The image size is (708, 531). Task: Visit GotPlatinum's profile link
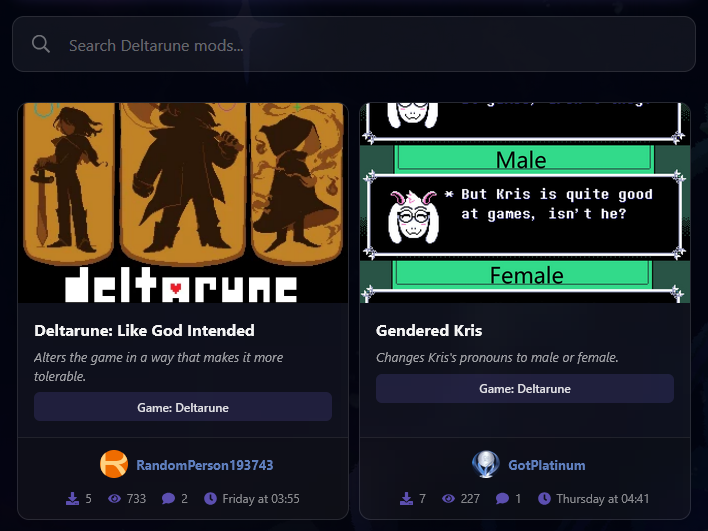coord(546,465)
